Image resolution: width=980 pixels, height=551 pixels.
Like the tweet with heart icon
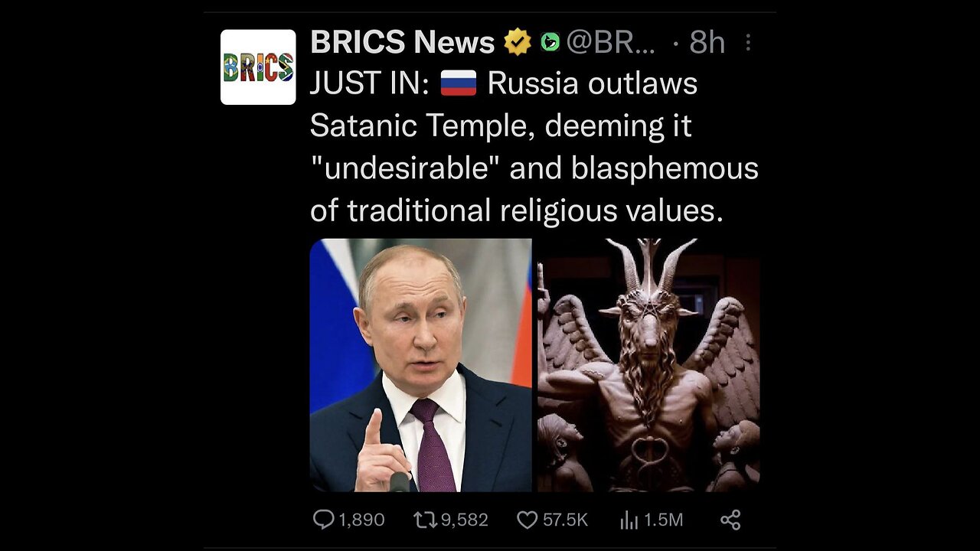[x=527, y=520]
